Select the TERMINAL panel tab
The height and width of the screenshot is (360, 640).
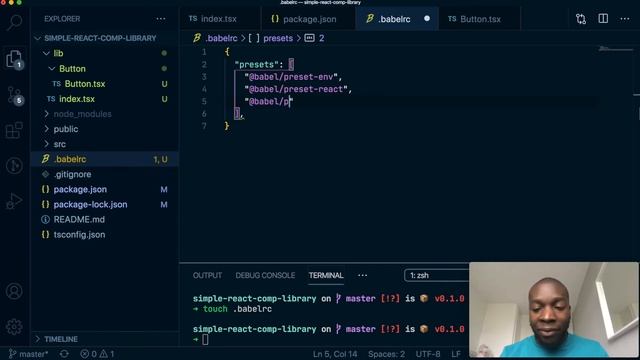click(x=326, y=276)
